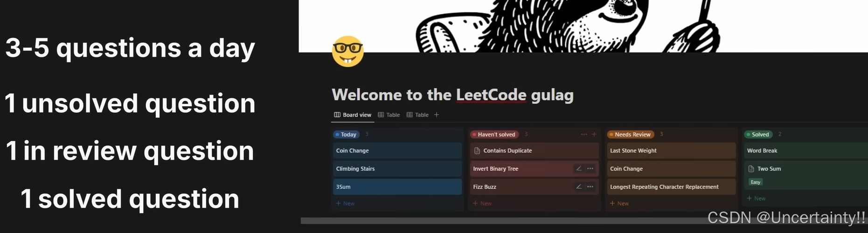Screen dimensions: 868x233
Task: Open the second Table tab
Action: tap(417, 115)
